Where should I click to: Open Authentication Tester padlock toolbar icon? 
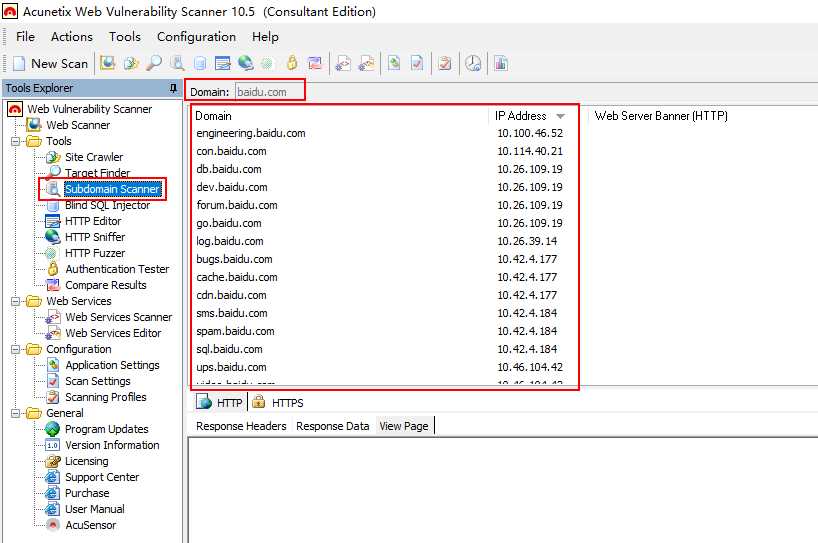pyautogui.click(x=292, y=63)
